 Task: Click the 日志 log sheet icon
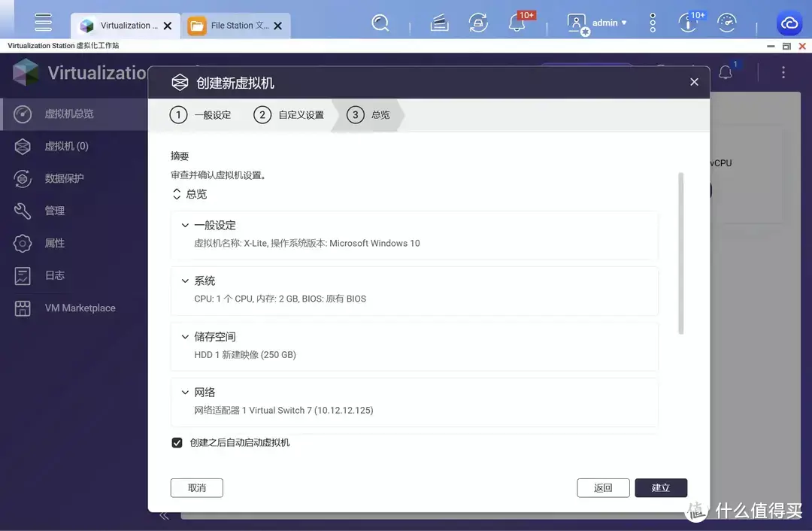pyautogui.click(x=23, y=275)
